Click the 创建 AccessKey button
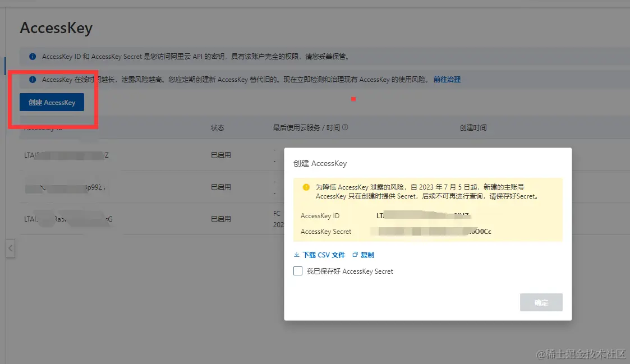Screen dimensions: 630x364 click(52, 102)
